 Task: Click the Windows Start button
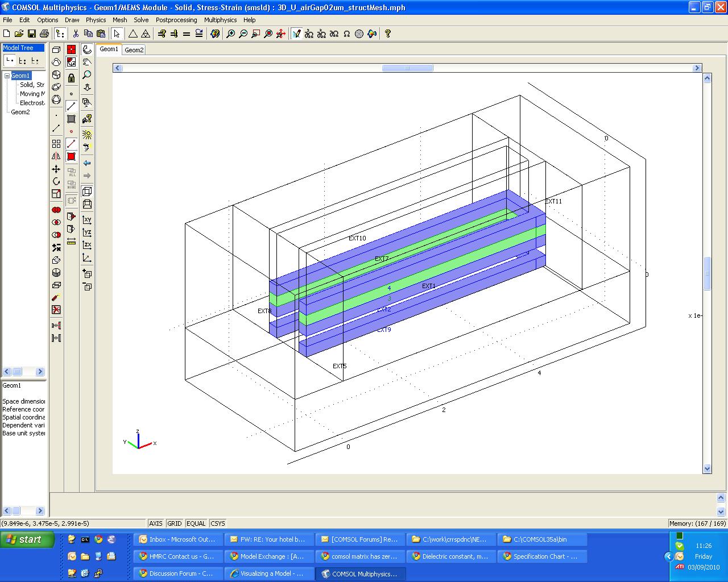[27, 539]
